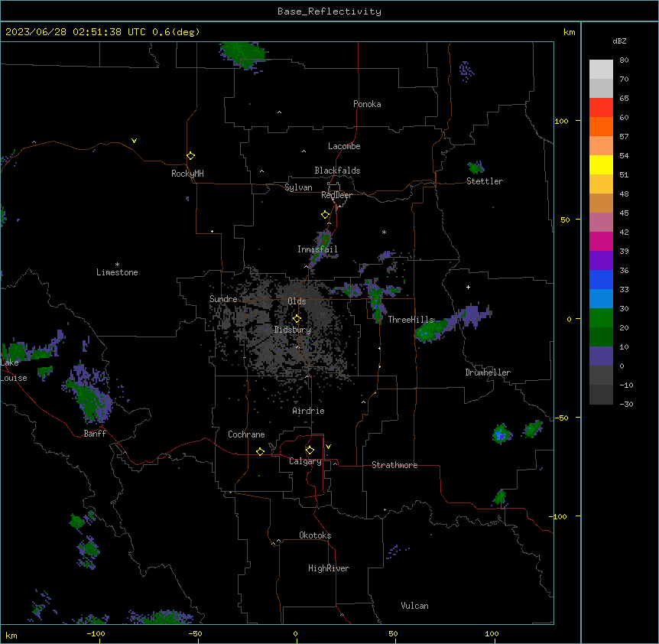Click the Sylvan label
This screenshot has width=659, height=644.
[x=298, y=187]
